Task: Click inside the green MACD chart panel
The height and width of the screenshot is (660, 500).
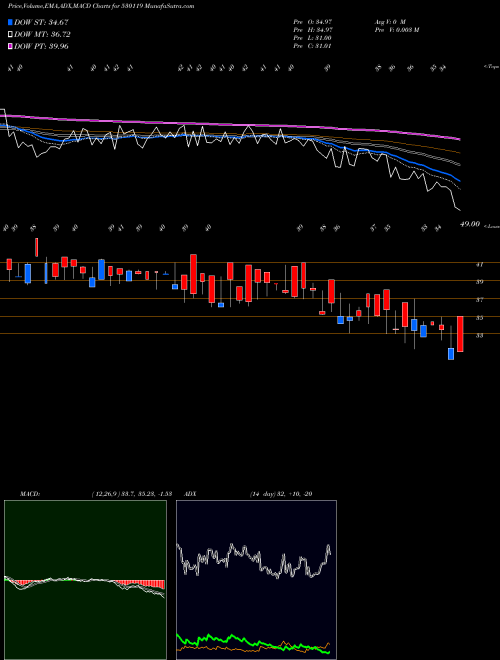Action: [x=85, y=580]
